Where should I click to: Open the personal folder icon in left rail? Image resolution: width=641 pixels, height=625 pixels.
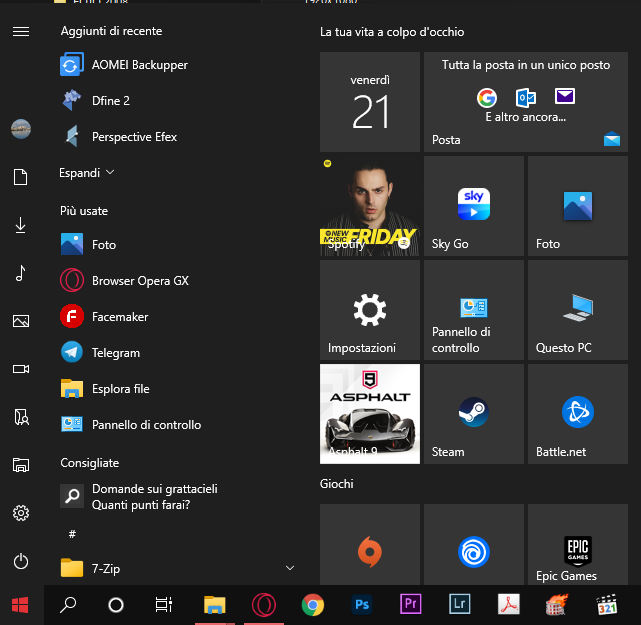click(21, 417)
